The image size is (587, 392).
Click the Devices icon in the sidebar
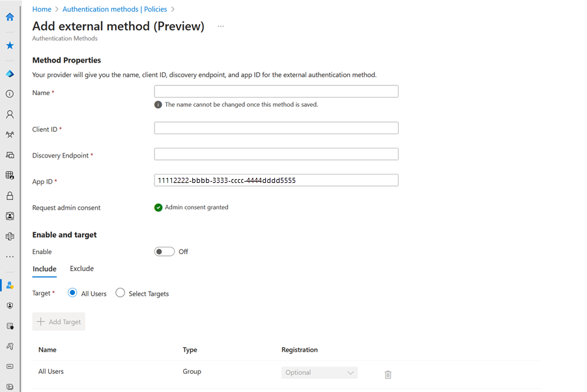coord(9,155)
